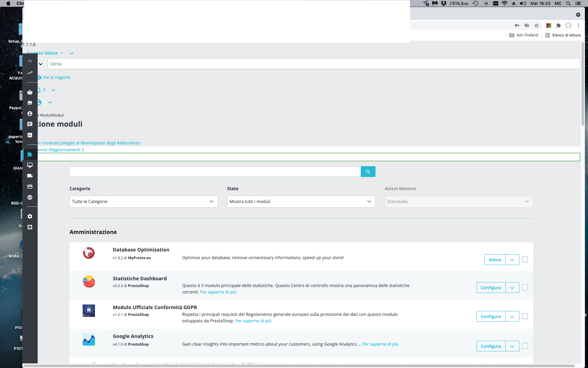This screenshot has width=588, height=368.
Task: Click the shipping truck sidebar icon
Action: pyautogui.click(x=30, y=176)
